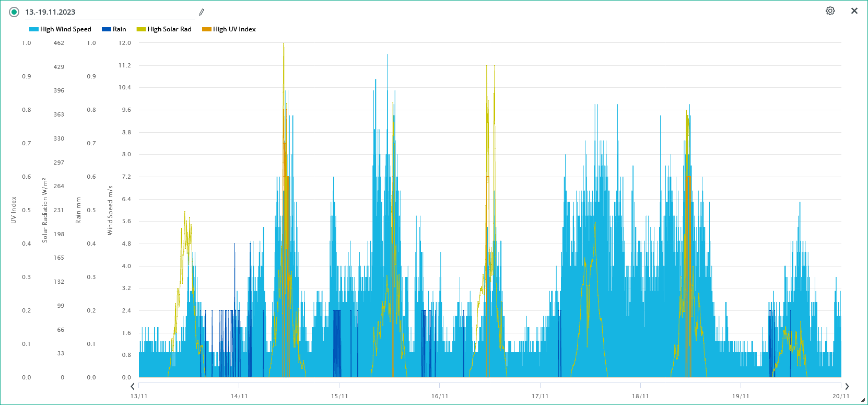
Task: Select the green radio button beside date
Action: [x=14, y=12]
